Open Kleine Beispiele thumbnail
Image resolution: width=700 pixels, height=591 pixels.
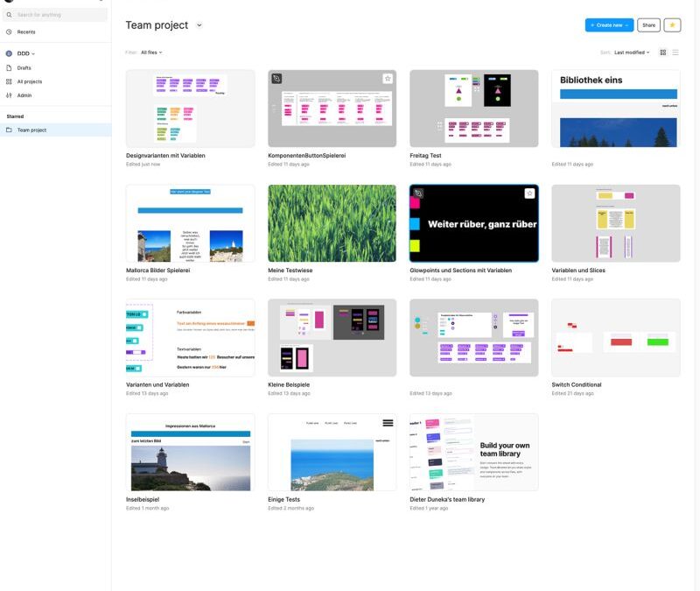[332, 338]
